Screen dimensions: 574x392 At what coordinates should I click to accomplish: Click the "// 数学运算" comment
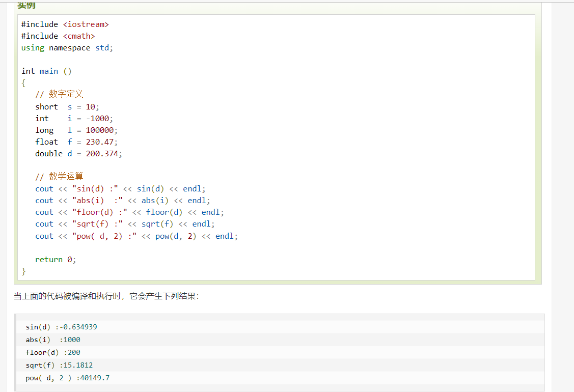tap(59, 177)
